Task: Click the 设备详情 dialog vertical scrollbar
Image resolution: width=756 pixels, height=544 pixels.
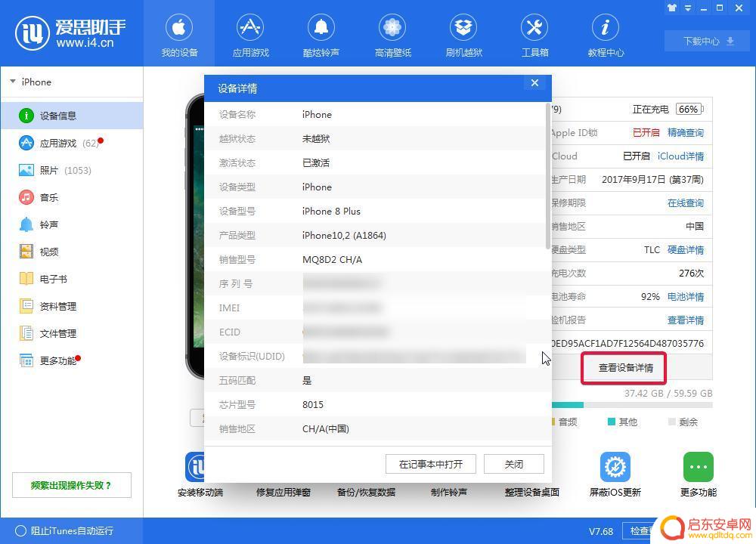Action: click(547, 176)
